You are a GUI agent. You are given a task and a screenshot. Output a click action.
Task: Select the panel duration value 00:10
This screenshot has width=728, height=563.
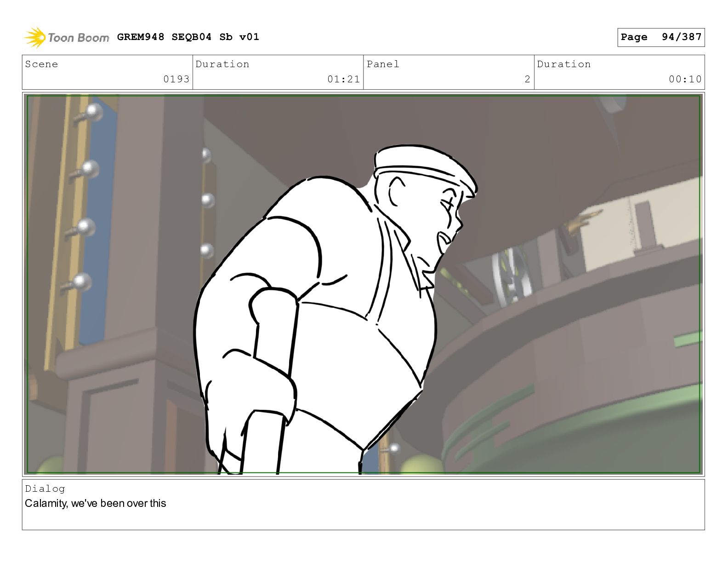tap(685, 79)
